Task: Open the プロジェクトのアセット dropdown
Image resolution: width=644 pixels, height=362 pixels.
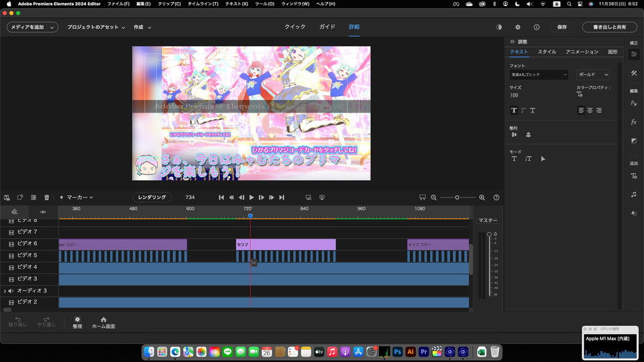Action: tap(96, 27)
